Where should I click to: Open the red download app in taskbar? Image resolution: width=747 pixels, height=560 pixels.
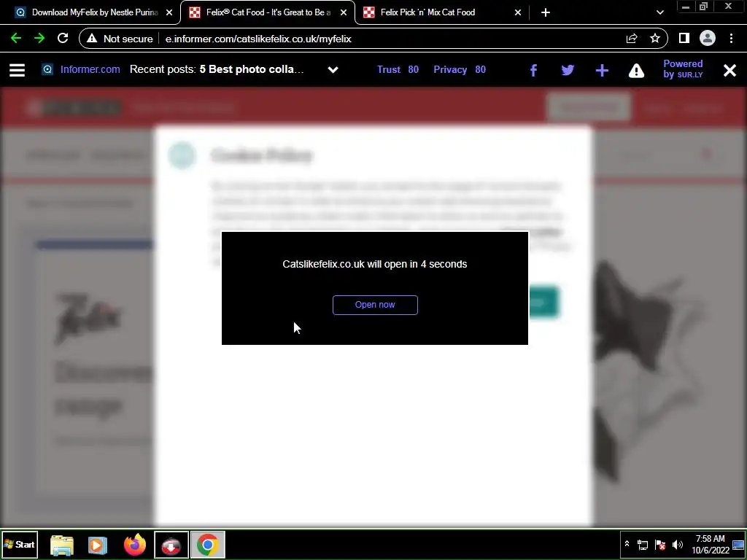click(171, 545)
